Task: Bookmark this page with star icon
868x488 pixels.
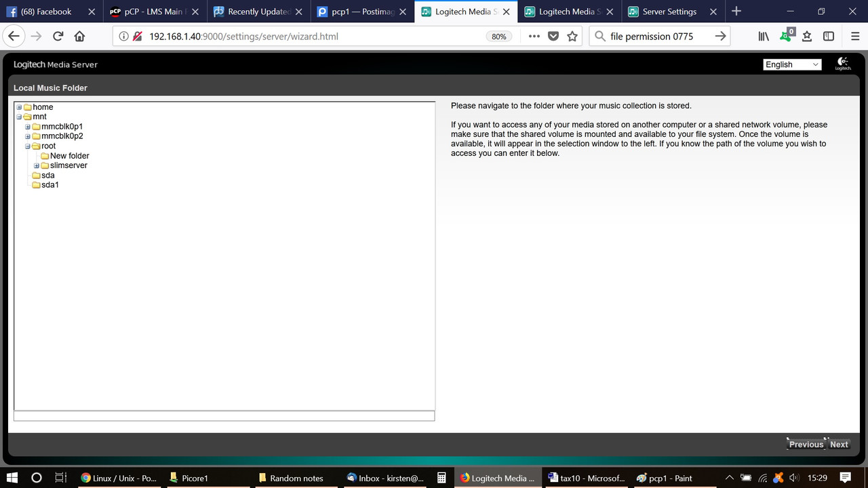Action: [x=572, y=37]
